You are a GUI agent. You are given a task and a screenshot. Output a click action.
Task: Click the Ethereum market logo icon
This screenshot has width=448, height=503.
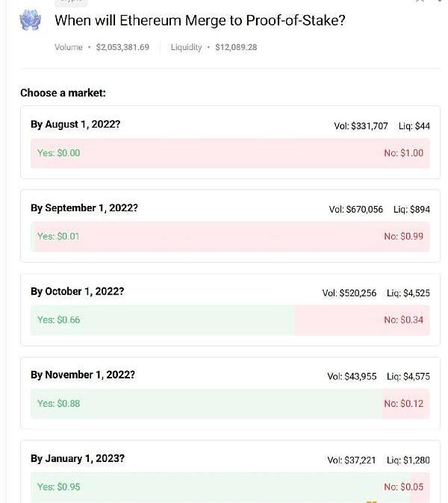pos(30,20)
